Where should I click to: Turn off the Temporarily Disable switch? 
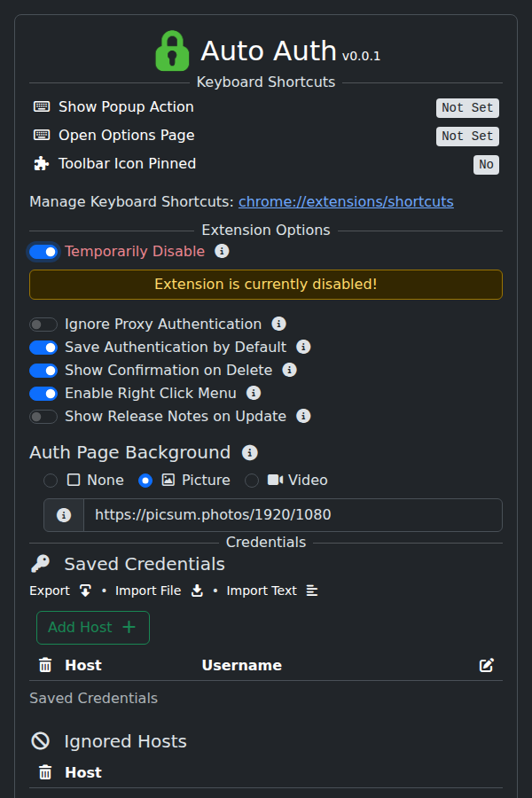[43, 252]
